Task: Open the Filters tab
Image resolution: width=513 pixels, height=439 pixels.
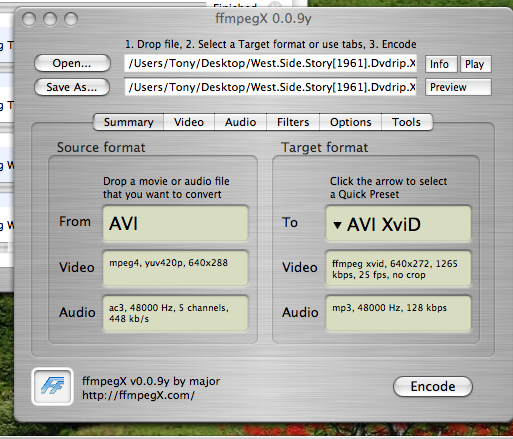Action: [x=293, y=122]
